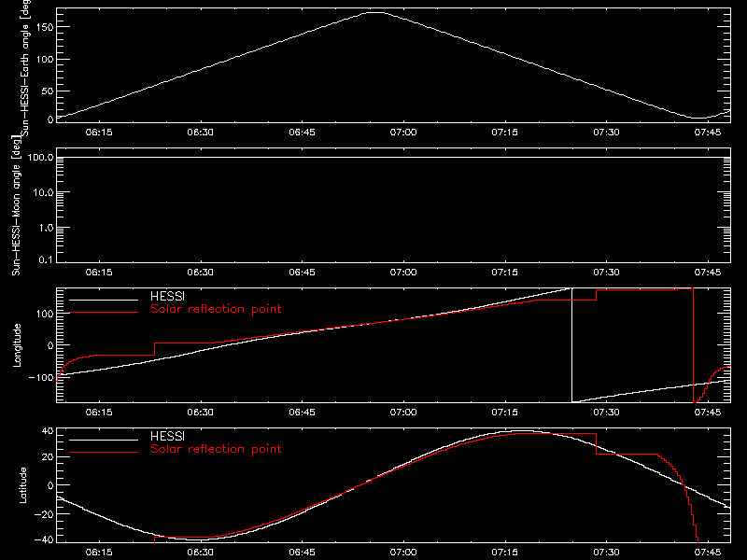The width and height of the screenshot is (747, 560).
Task: Click the 100 tick on Earth angle axis
Action: coord(44,59)
